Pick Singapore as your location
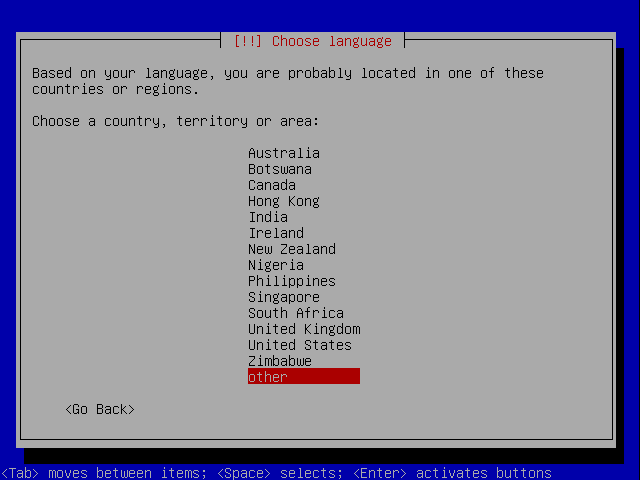 click(284, 297)
